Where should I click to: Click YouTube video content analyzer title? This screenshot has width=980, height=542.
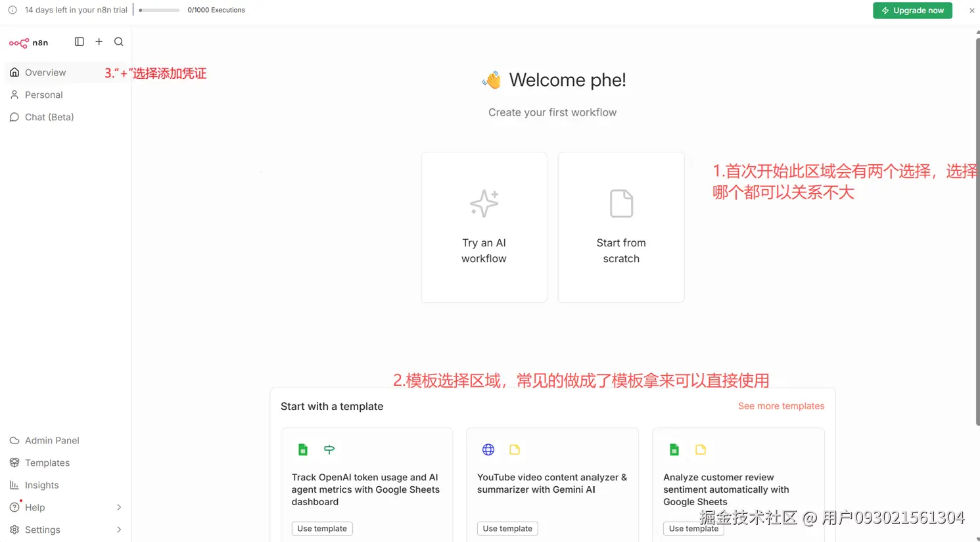(x=552, y=484)
